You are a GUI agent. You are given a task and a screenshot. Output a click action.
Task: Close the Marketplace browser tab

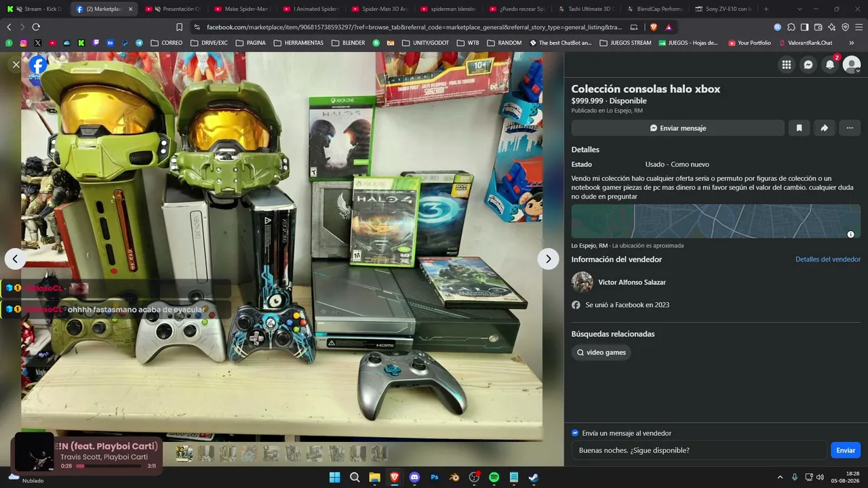[x=130, y=9]
